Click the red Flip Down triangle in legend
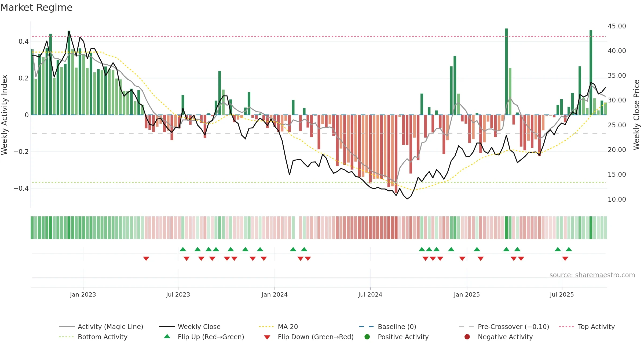 tap(267, 337)
